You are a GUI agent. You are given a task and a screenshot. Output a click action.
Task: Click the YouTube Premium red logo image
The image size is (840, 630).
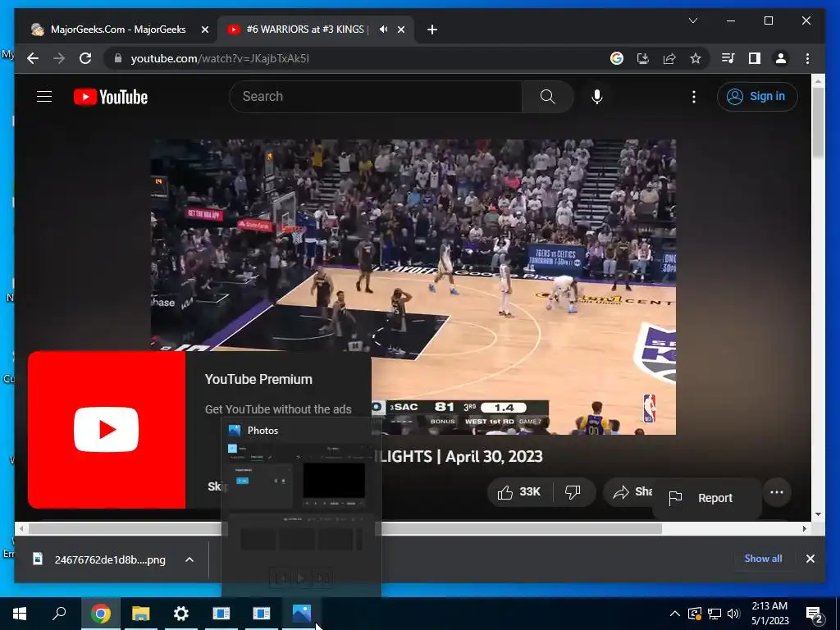(x=107, y=430)
